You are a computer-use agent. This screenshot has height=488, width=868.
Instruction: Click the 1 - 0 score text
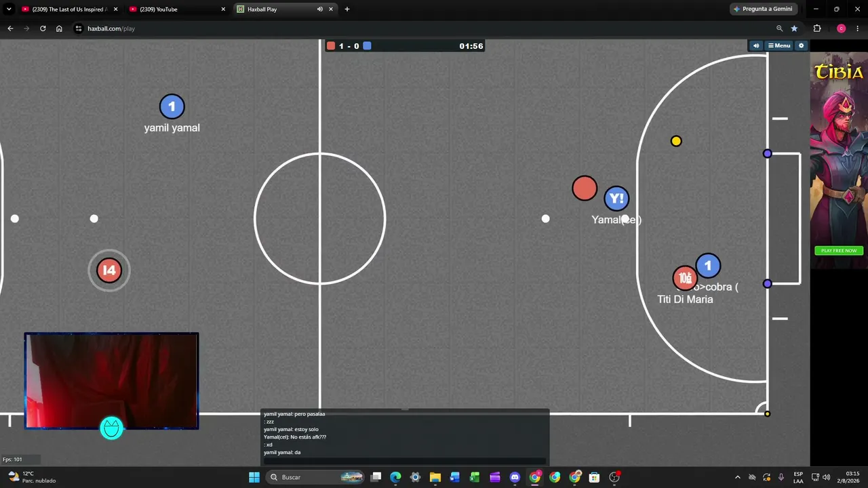[x=349, y=46]
